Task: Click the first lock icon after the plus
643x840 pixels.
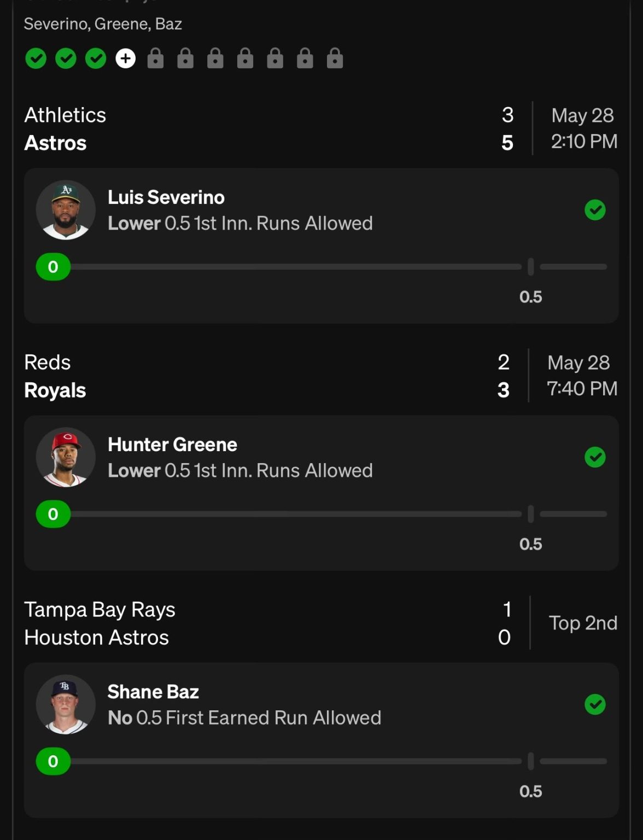Action: tap(155, 58)
